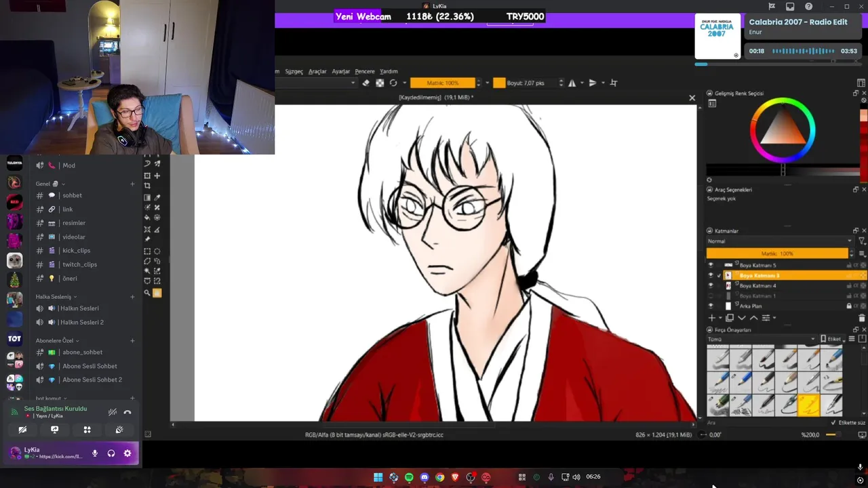Open layer properties dropdown arrow

774,317
